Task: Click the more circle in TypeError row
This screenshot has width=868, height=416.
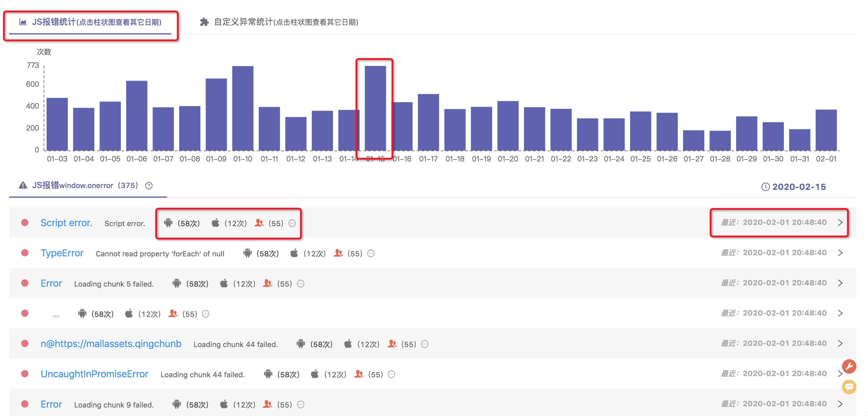Action: (x=371, y=253)
